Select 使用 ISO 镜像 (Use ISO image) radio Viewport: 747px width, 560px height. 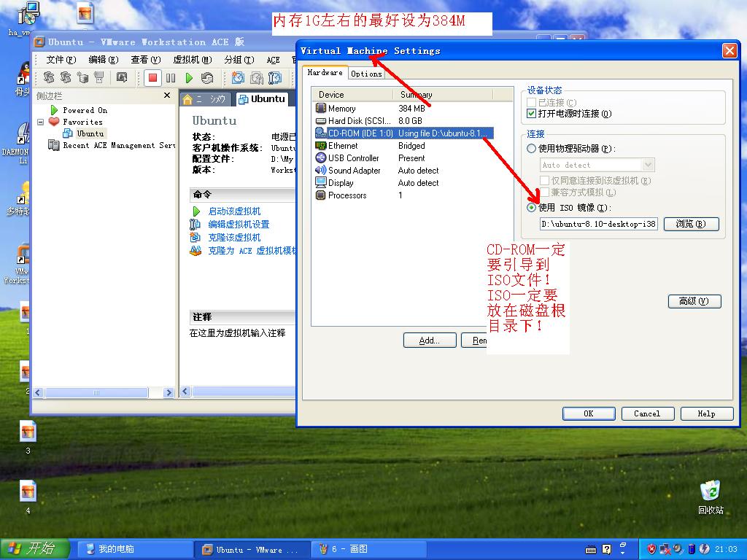tap(531, 208)
